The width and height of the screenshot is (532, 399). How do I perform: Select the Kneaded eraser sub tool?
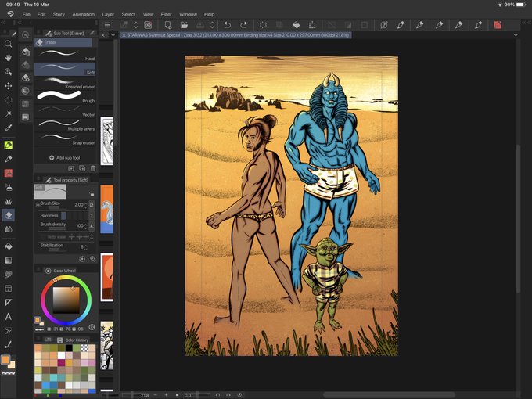click(65, 82)
